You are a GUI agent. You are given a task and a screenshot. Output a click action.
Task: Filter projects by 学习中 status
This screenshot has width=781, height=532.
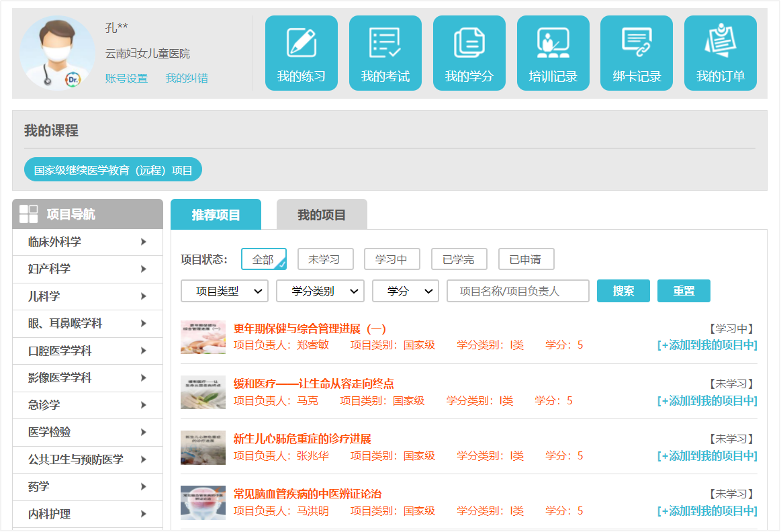pyautogui.click(x=392, y=259)
